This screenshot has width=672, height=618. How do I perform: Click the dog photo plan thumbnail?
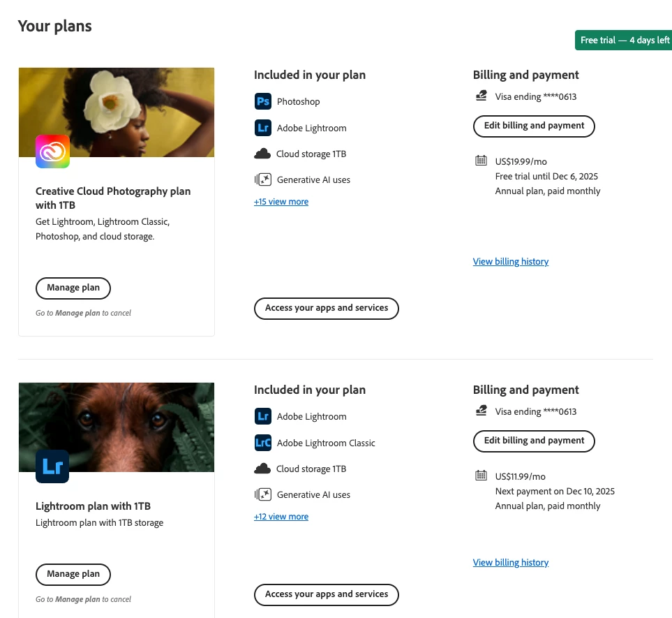coord(117,427)
